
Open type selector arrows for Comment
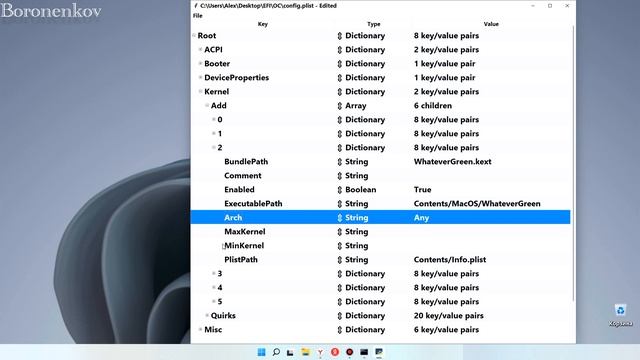coord(340,176)
